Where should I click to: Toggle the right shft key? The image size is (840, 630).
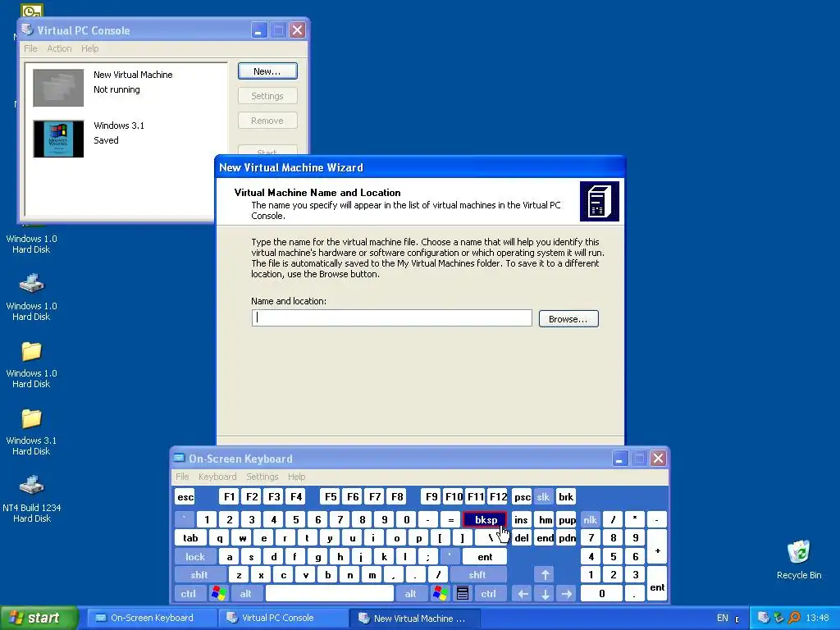(477, 575)
